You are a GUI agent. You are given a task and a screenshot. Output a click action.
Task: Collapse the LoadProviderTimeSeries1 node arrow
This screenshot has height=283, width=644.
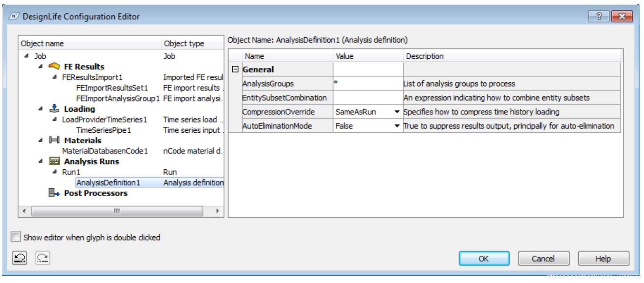tap(54, 119)
